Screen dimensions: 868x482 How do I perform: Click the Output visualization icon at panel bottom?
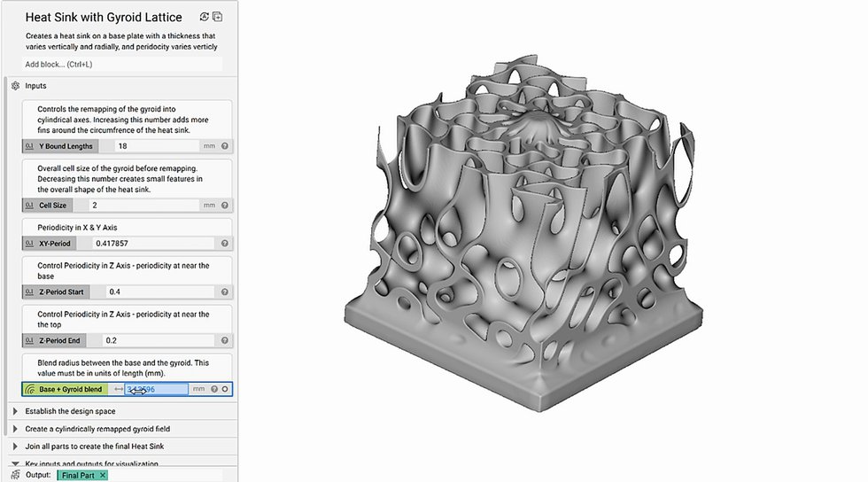coord(16,475)
